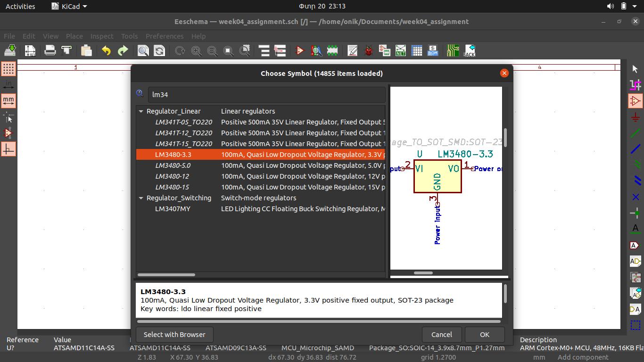This screenshot has width=644, height=362.
Task: Click the symbol search field containing lm34
Action: [x=267, y=94]
